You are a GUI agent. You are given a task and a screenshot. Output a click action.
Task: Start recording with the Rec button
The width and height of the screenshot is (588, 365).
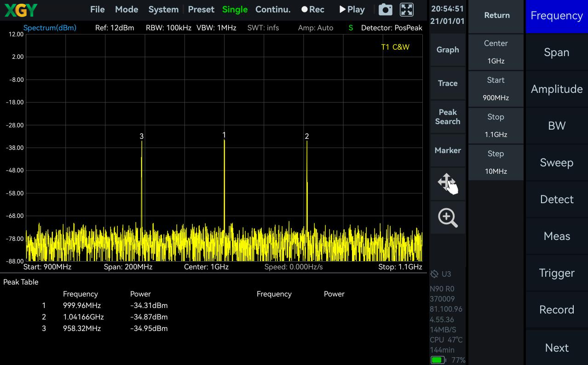click(x=313, y=10)
